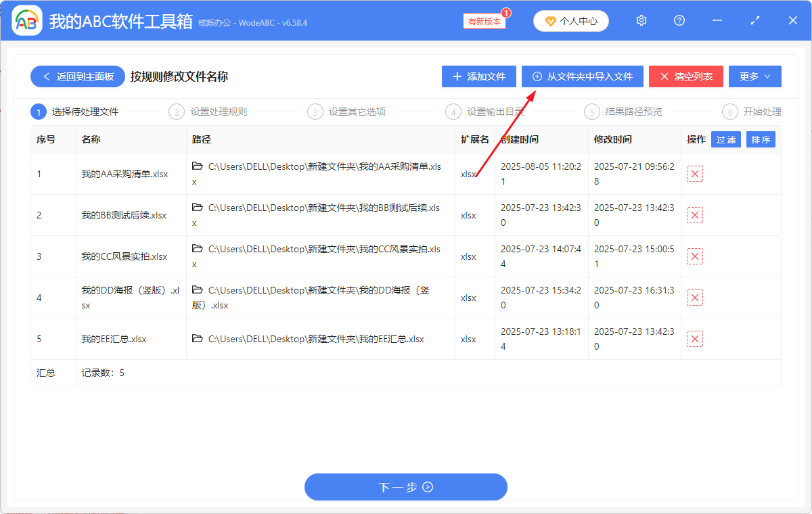
Task: Clear the list with 清空列表
Action: (x=685, y=76)
